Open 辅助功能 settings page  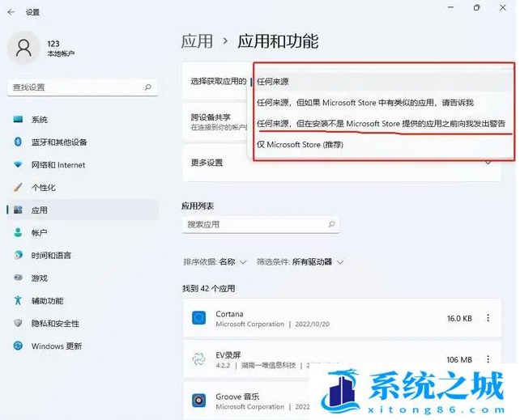point(83,300)
